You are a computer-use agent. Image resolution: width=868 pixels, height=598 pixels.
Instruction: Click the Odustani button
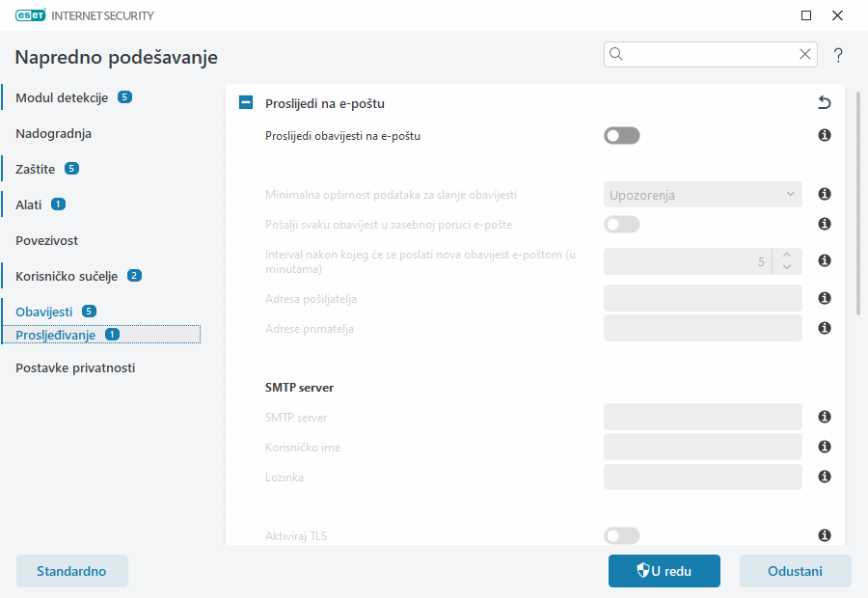coord(795,571)
